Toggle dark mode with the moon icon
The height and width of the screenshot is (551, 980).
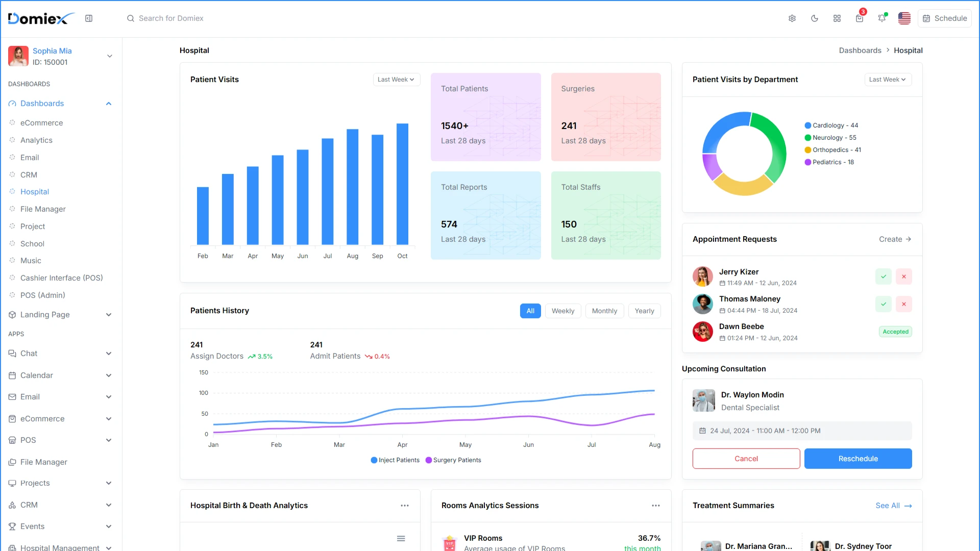pos(815,18)
